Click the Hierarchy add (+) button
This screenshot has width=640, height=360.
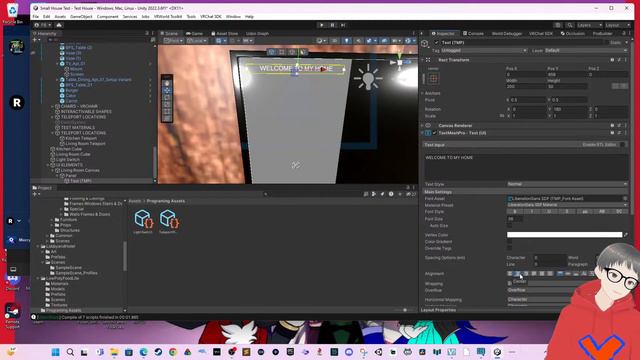[35, 40]
